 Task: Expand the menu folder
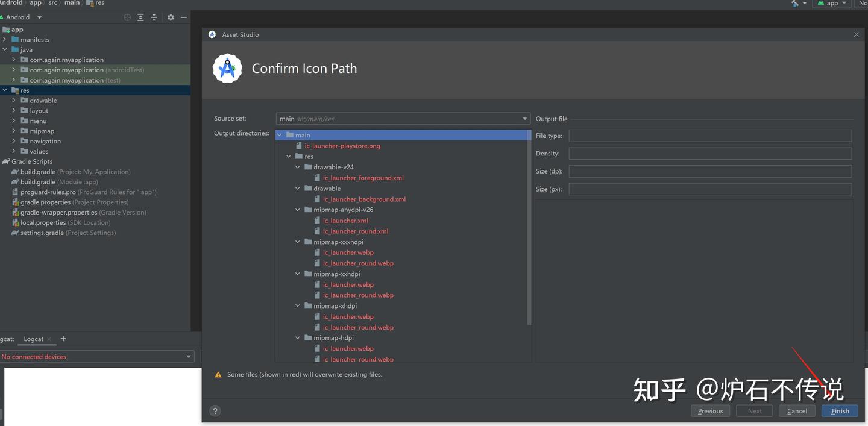pyautogui.click(x=14, y=121)
